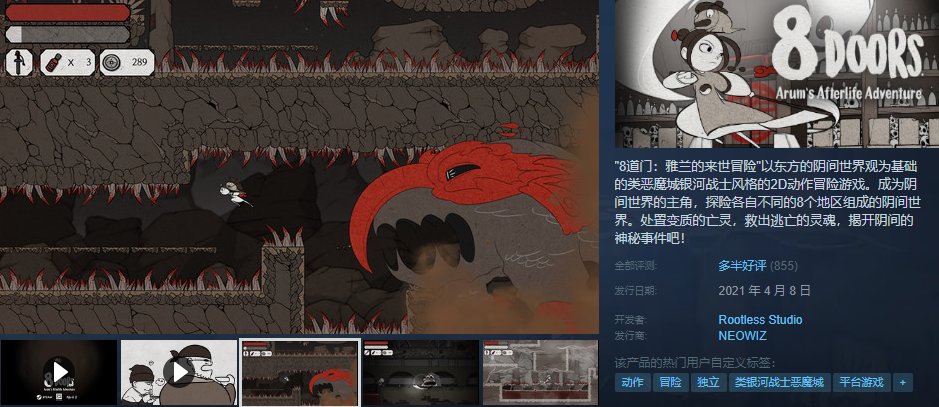
Task: Open the fifth grey cave screenshot thumbnail
Action: coord(540,372)
